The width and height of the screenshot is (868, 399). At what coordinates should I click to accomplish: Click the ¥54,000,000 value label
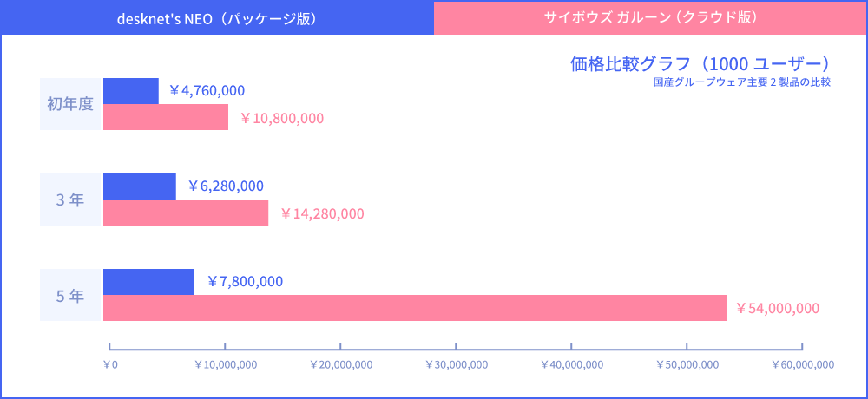point(777,308)
